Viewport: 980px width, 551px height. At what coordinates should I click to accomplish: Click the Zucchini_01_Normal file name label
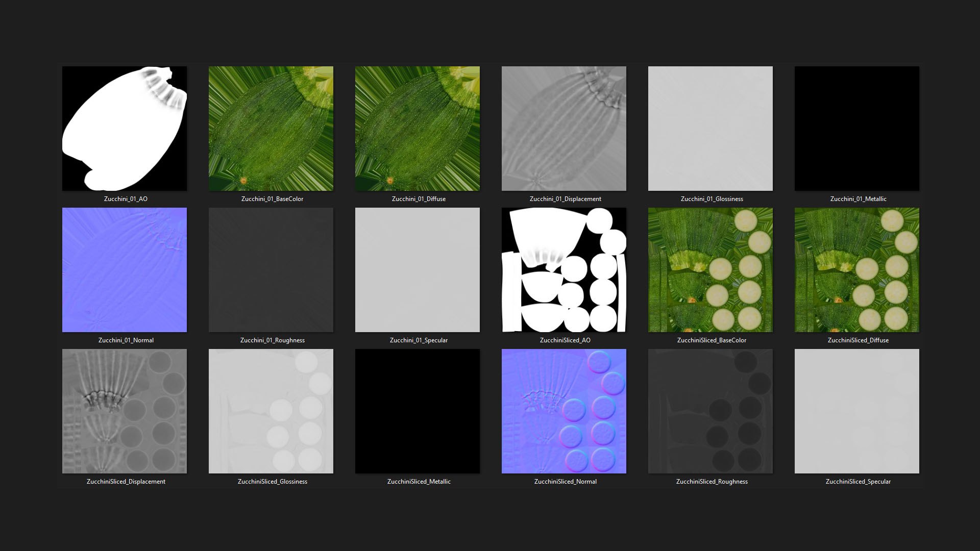[x=126, y=340]
